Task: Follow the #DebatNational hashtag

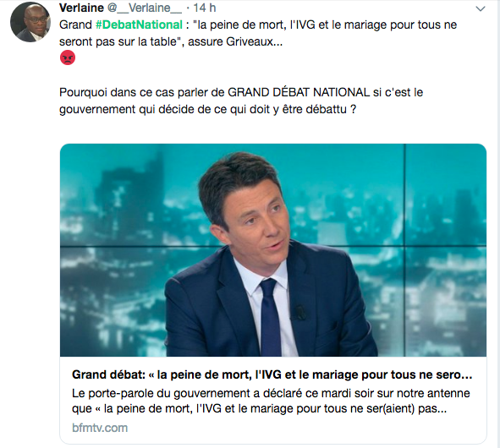Action: (139, 25)
